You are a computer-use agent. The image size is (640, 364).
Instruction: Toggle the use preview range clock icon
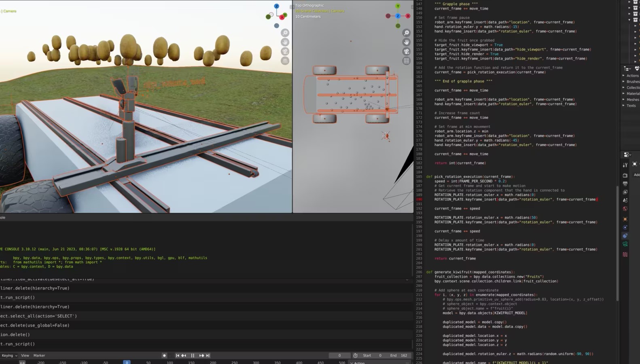(x=355, y=356)
